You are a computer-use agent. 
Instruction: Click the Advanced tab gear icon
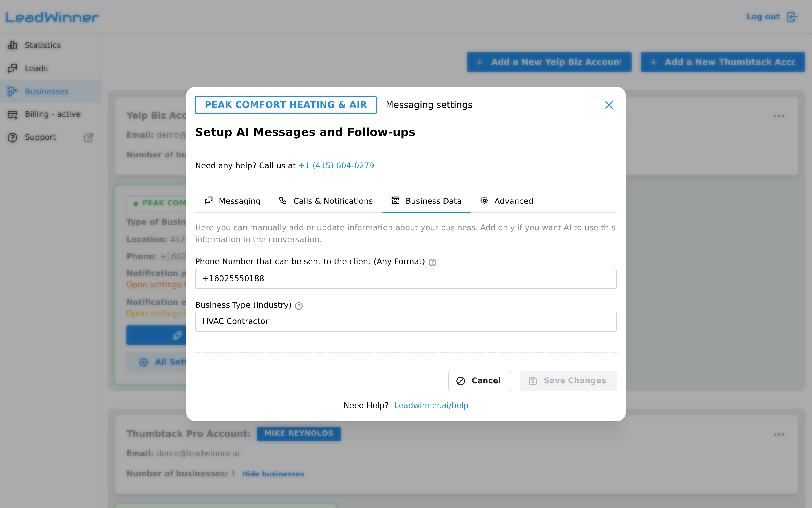[484, 201]
